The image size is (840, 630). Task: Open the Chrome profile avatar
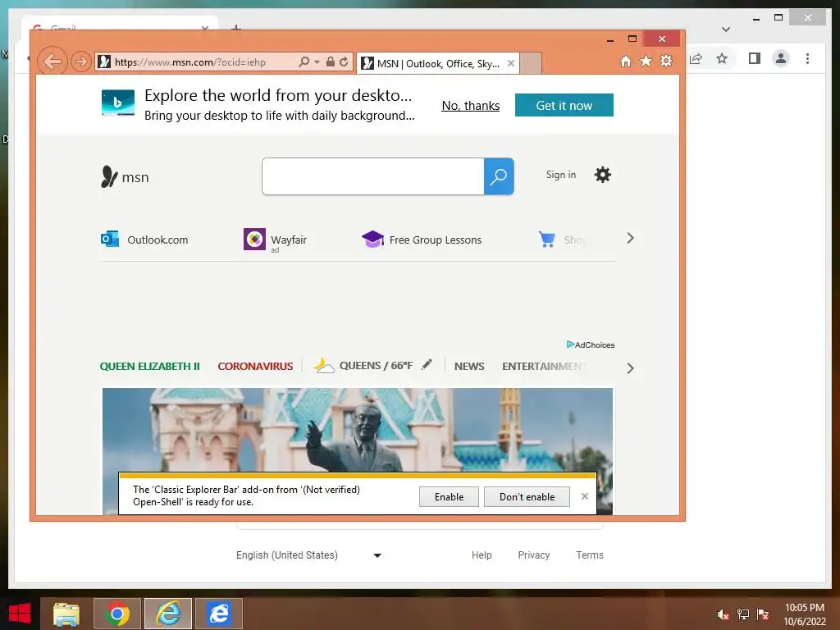pyautogui.click(x=781, y=58)
